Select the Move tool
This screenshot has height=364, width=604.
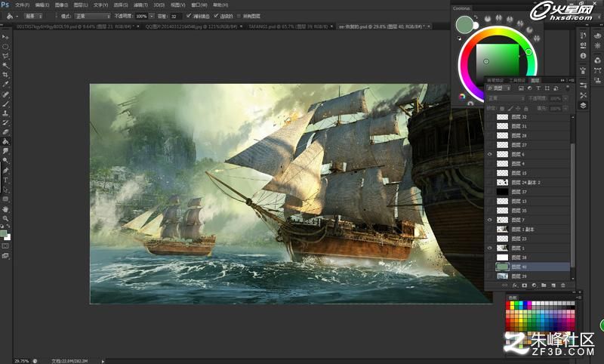tap(5, 37)
